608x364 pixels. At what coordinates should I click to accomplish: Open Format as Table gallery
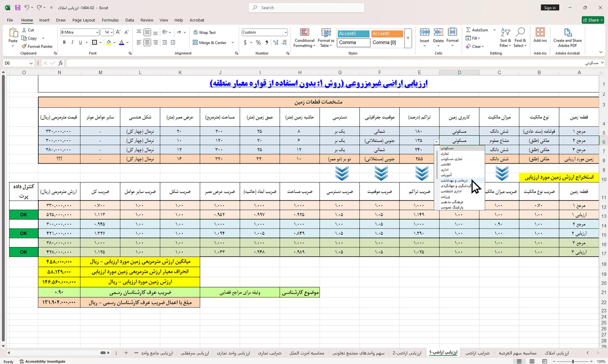tap(326, 38)
